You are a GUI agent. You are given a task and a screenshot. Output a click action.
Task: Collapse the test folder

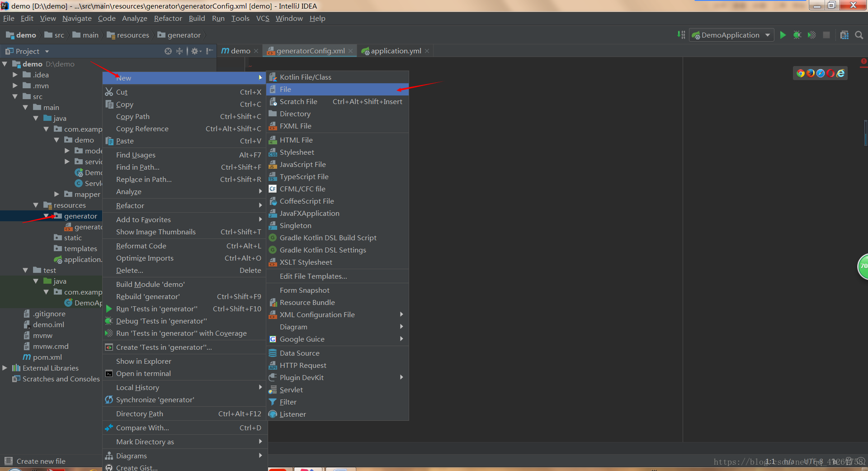tap(25, 270)
